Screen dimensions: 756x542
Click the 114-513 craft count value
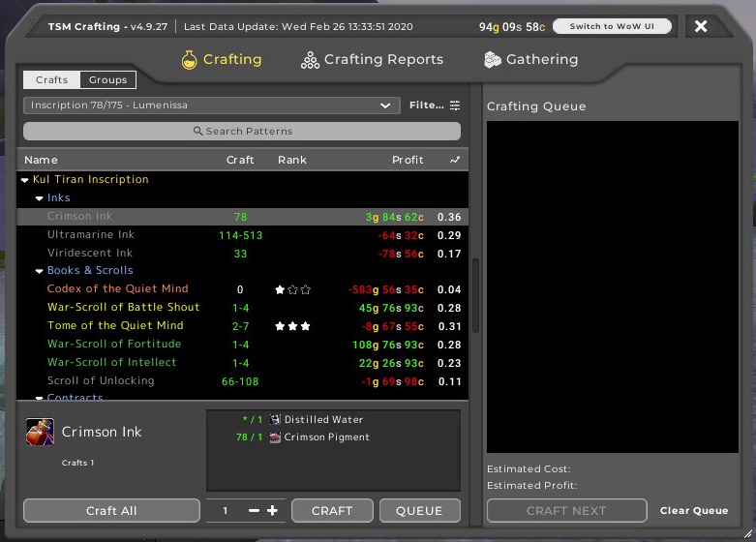tap(241, 235)
